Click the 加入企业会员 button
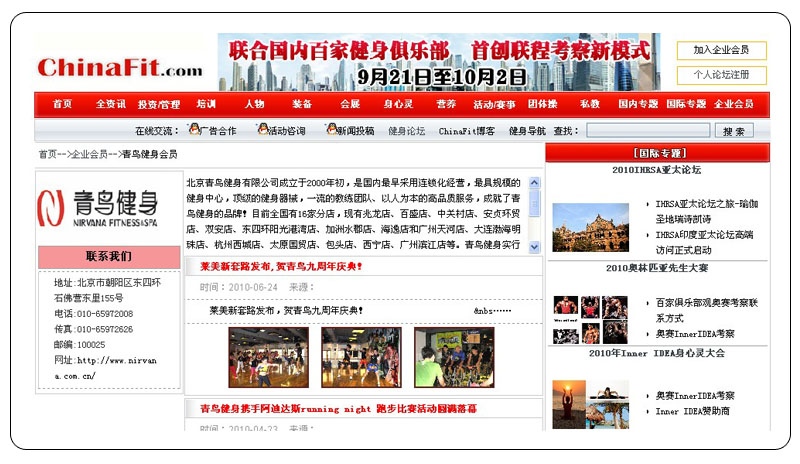 click(x=721, y=50)
